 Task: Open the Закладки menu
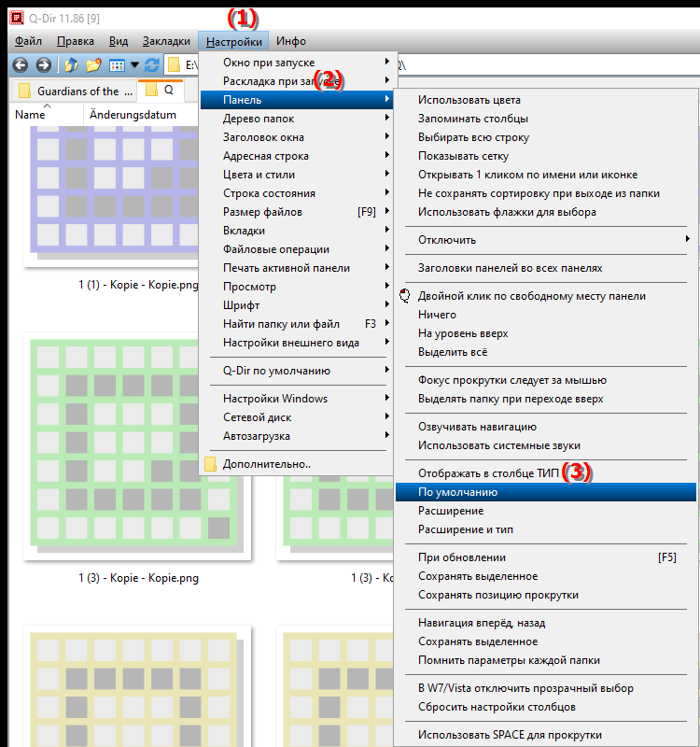click(x=166, y=41)
